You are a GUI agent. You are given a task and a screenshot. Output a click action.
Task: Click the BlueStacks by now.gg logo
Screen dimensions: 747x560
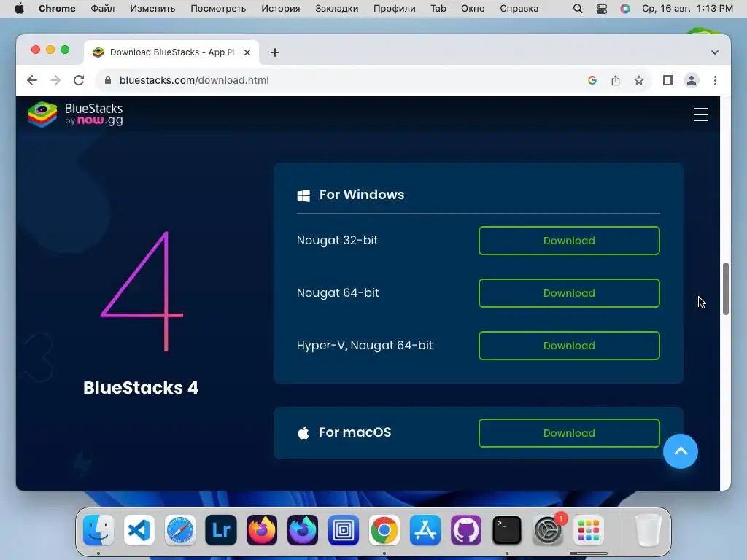tap(75, 114)
